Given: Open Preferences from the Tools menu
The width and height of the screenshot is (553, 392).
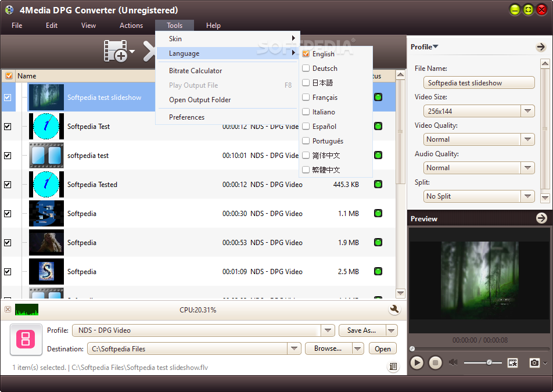Looking at the screenshot, I should [228, 117].
